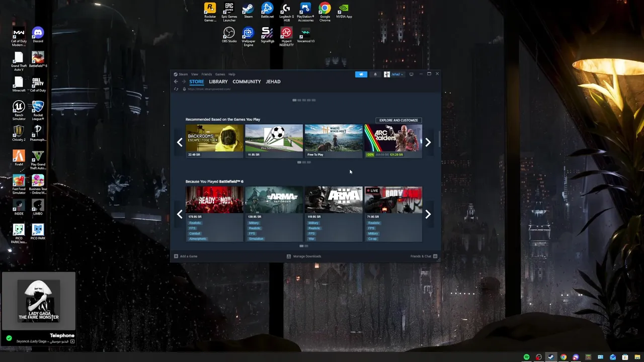Click the Simulation tag under Arma Reforger
The image size is (644, 362).
(x=256, y=239)
